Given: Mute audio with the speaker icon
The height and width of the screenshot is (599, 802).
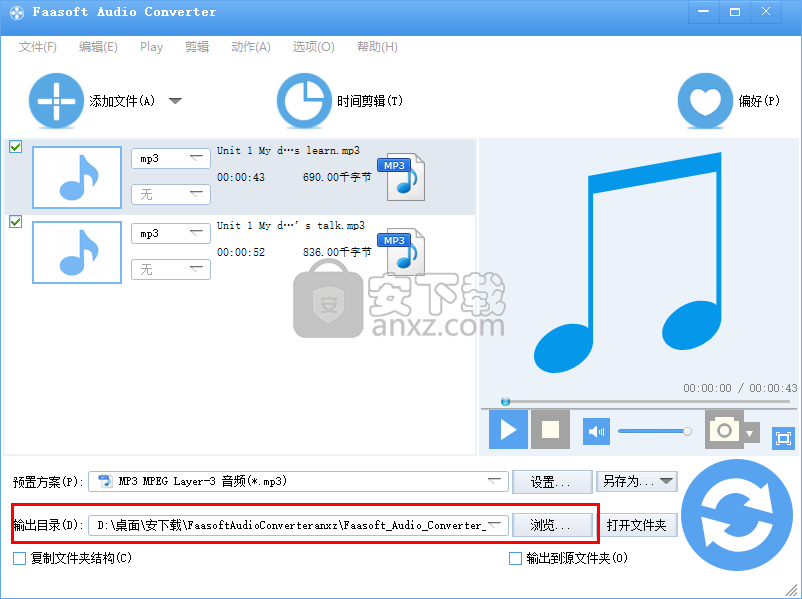Looking at the screenshot, I should (596, 431).
